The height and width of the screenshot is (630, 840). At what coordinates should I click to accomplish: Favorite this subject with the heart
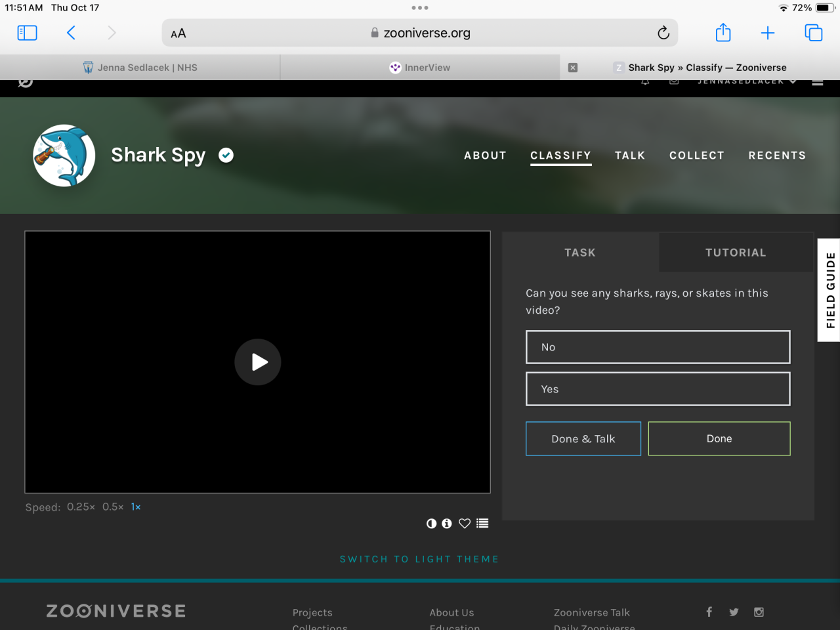[x=465, y=523]
